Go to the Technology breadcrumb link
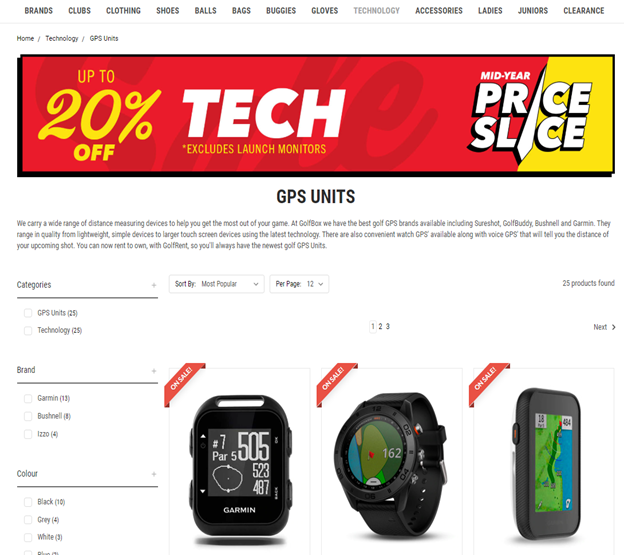This screenshot has width=624, height=555. (x=62, y=39)
